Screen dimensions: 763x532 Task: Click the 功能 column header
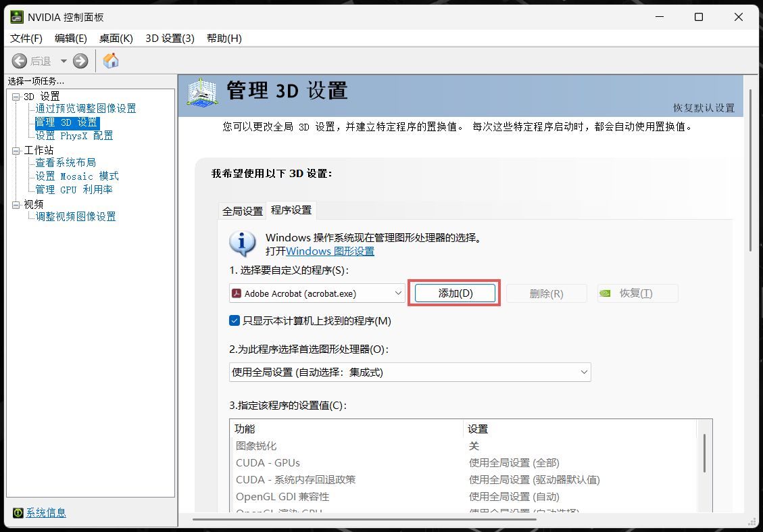tap(346, 429)
